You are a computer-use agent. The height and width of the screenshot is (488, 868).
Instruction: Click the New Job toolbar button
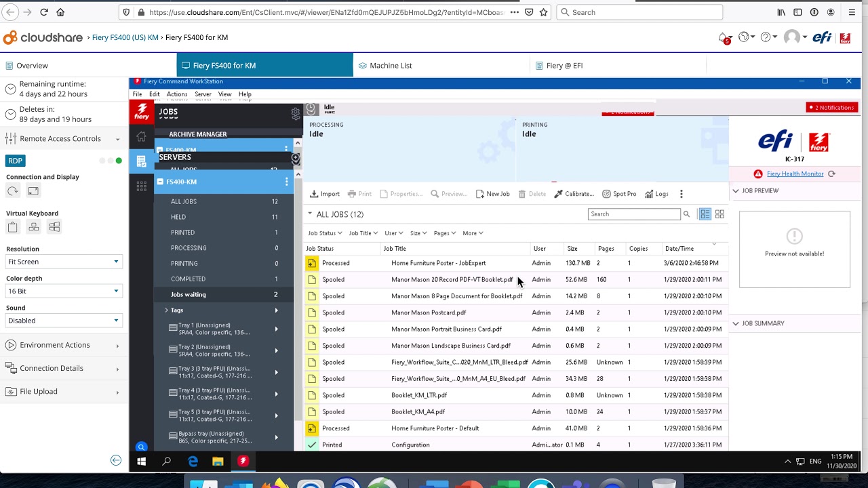tap(492, 194)
